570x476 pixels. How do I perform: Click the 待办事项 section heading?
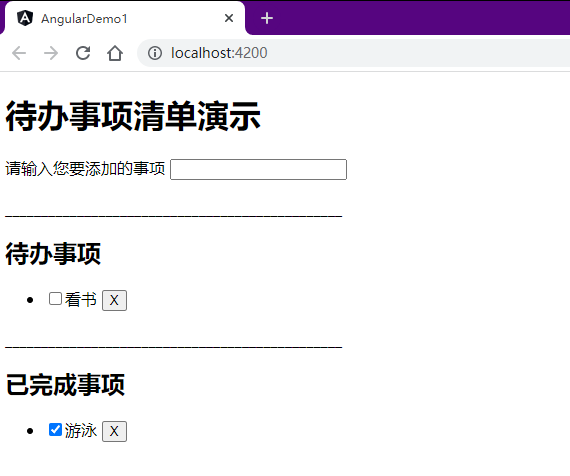pos(53,254)
